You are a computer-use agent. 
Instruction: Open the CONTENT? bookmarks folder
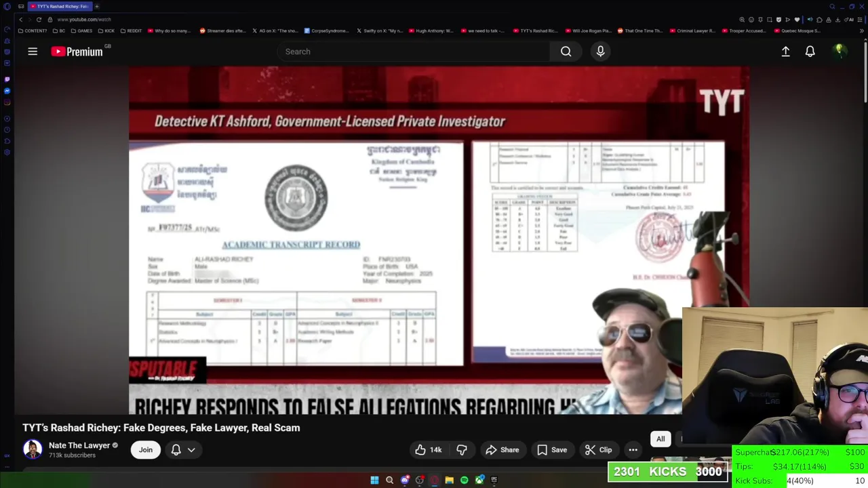click(33, 30)
